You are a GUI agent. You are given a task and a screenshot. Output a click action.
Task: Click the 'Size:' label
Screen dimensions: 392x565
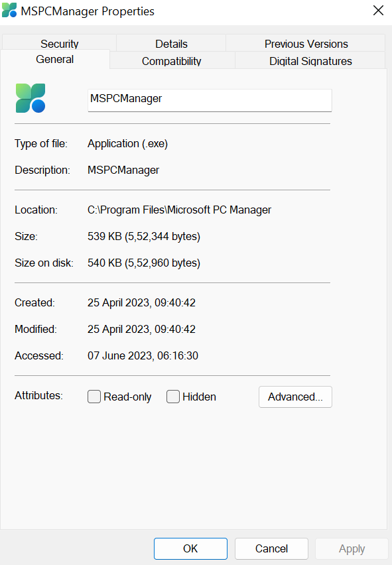(x=26, y=236)
